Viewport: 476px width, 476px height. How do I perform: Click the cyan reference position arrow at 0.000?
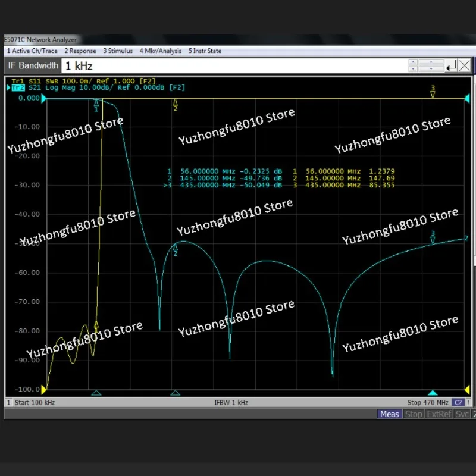[x=44, y=98]
